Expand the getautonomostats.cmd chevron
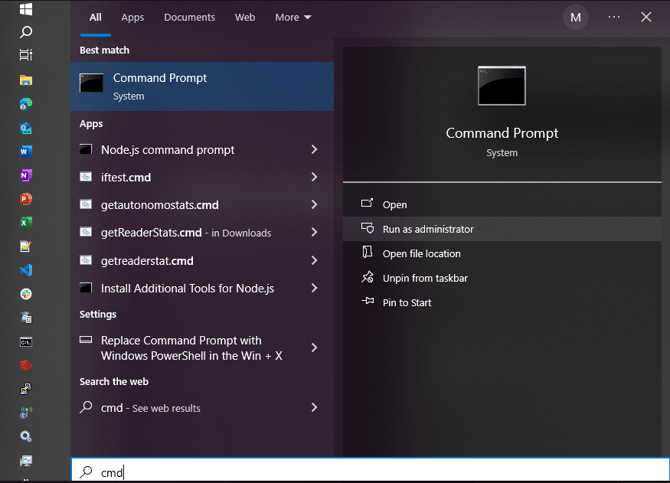The height and width of the screenshot is (483, 670). click(314, 204)
